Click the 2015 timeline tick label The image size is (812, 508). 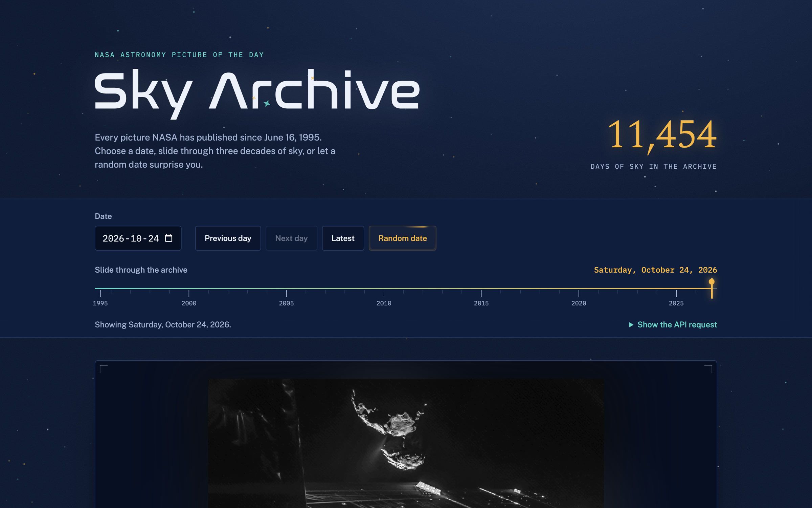point(481,303)
